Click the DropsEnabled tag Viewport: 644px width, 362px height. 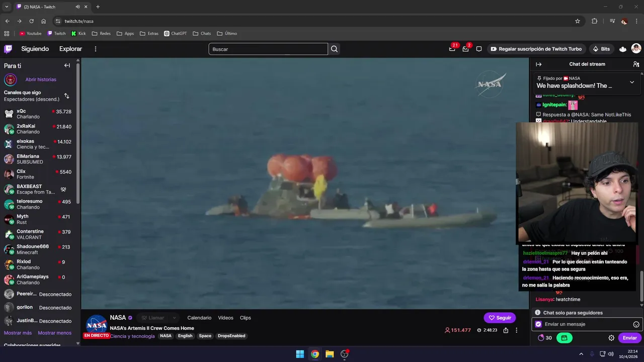click(x=231, y=336)
